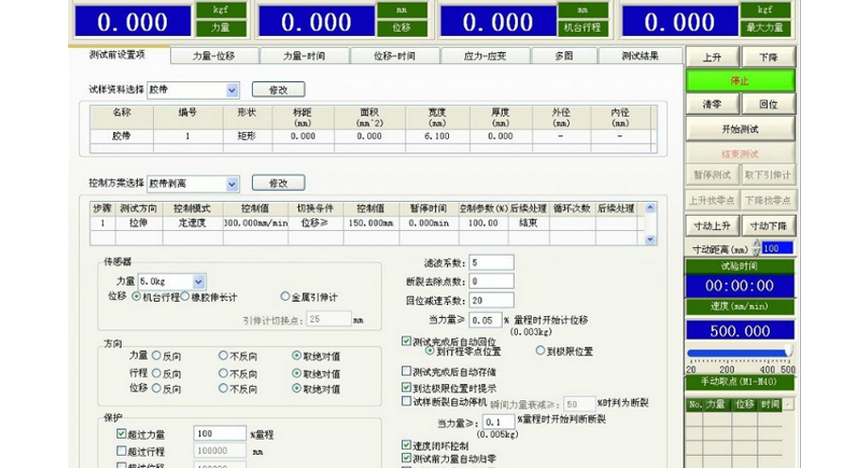Screen dimensions: 868x468
Task: Click the 上升 button to raise
Action: point(713,58)
